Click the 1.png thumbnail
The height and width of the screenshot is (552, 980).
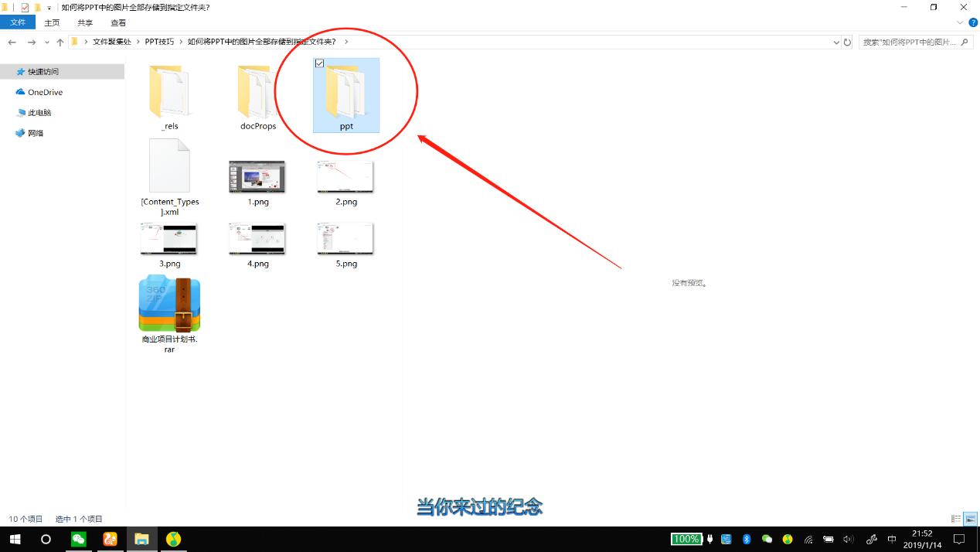coord(257,177)
